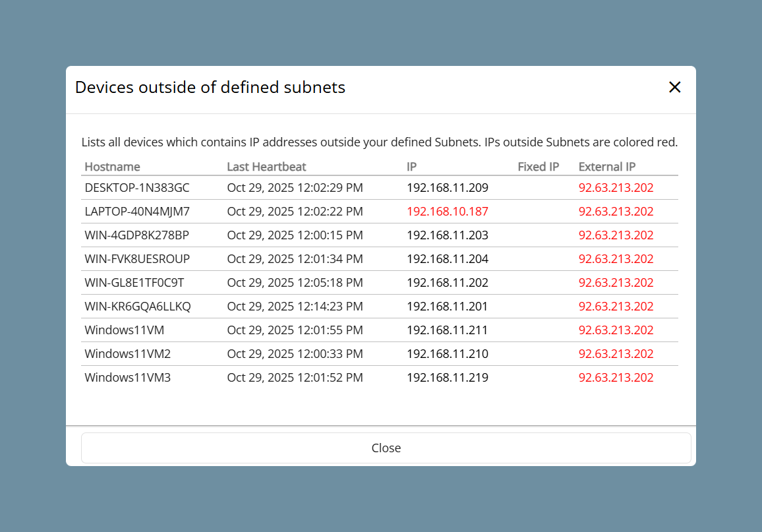Click IP address 192.168.11.201
Viewport: 762px width, 532px height.
[447, 307]
